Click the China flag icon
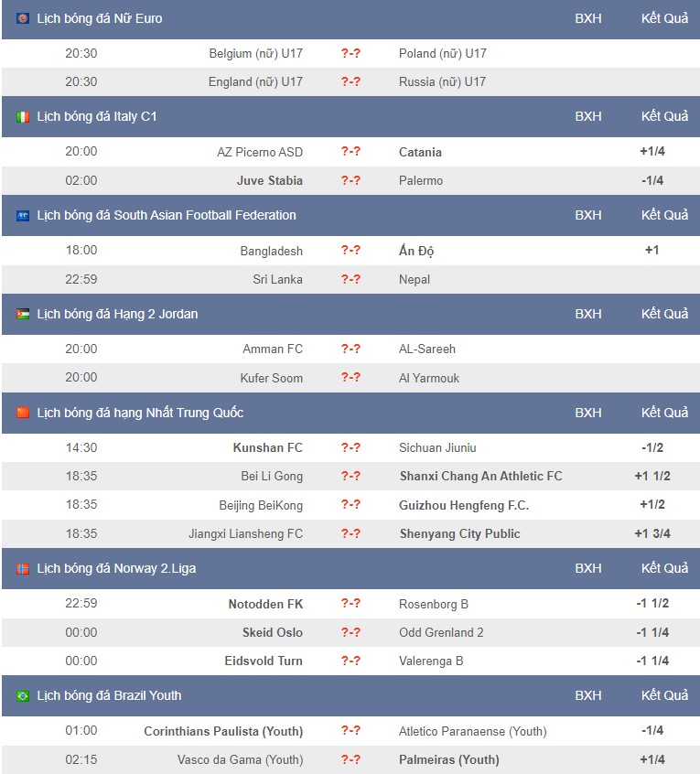Viewport: 700px width, 774px height. pos(23,413)
